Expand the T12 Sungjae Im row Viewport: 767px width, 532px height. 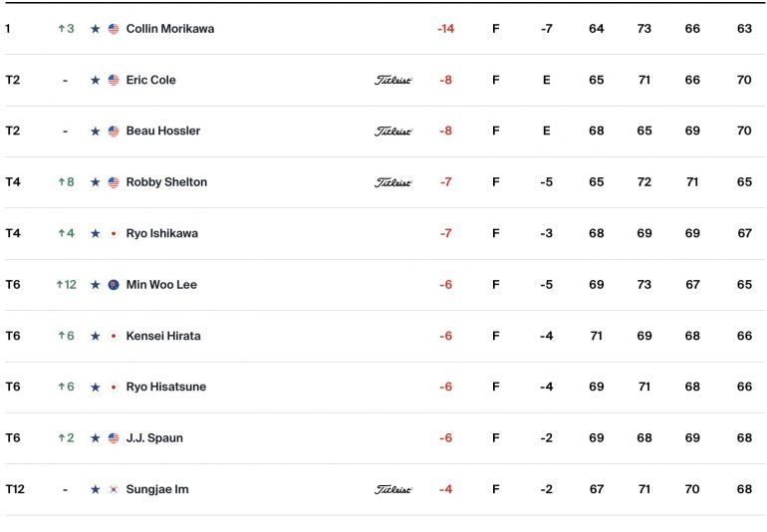[383, 489]
